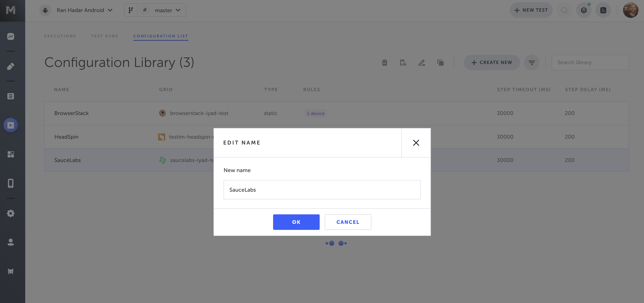Open the dashboard analytics sidebar icon
This screenshot has width=644, height=303.
coord(11,36)
